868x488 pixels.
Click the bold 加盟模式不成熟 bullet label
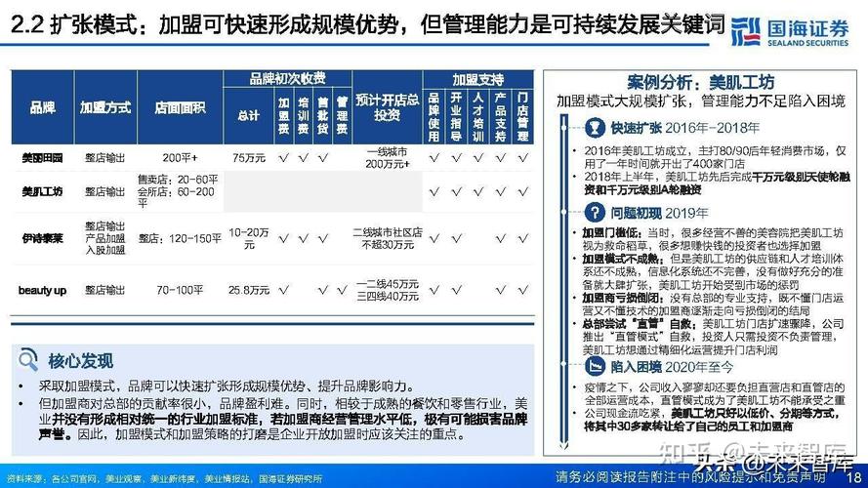coord(622,259)
